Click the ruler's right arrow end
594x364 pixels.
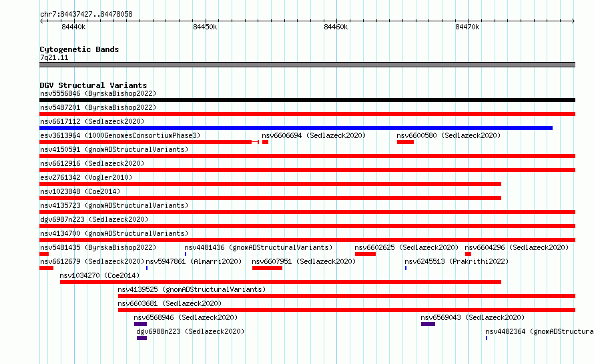pyautogui.click(x=573, y=21)
